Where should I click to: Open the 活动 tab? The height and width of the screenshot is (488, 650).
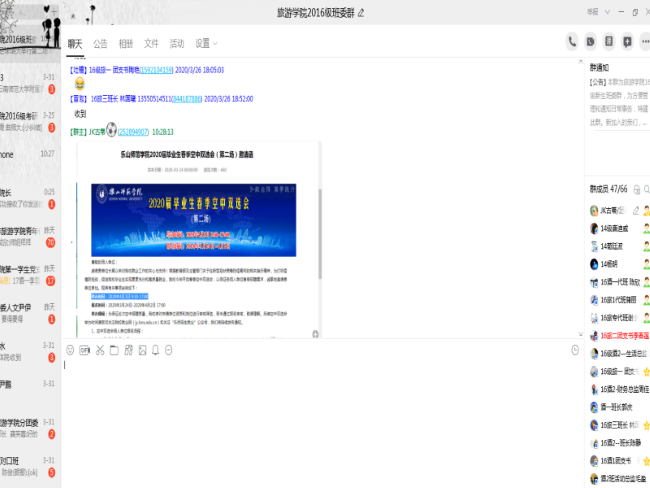177,44
